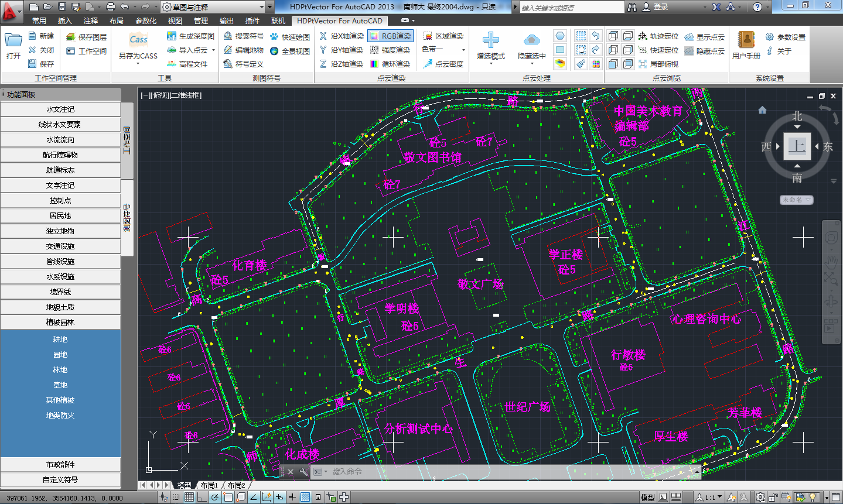The height and width of the screenshot is (504, 843).
Task: Click the 生成深度图 depth map icon
Action: coord(172,36)
